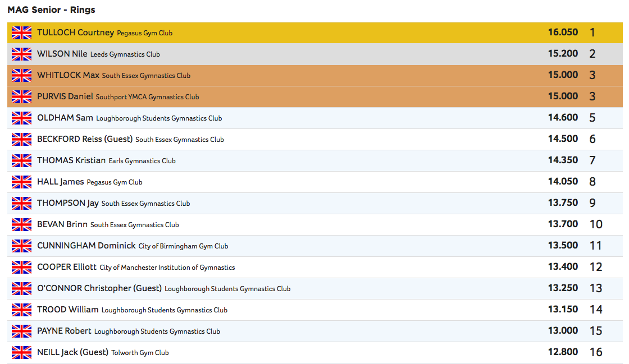The image size is (629, 364).
Task: Click the flag icon next to NEILL Jack
Action: tap(21, 352)
